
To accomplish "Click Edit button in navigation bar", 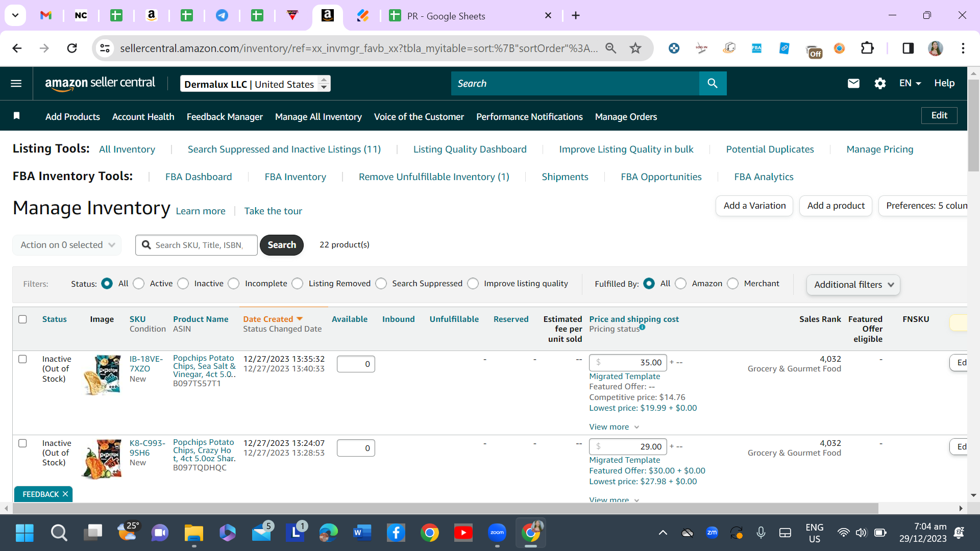I will (x=939, y=115).
